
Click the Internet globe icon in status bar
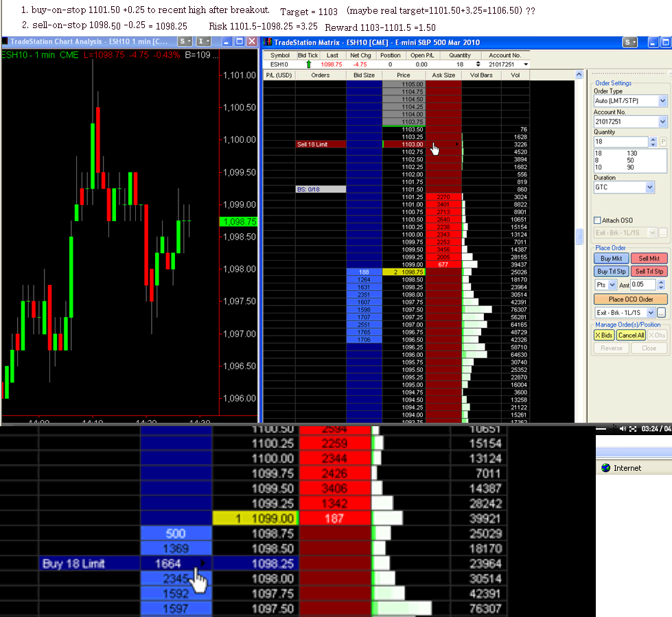point(605,468)
